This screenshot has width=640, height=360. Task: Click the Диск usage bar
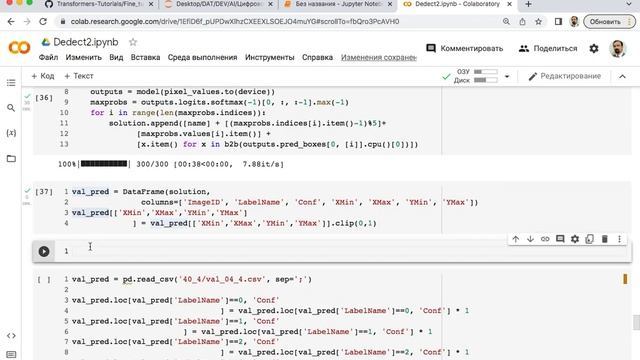pyautogui.click(x=486, y=80)
